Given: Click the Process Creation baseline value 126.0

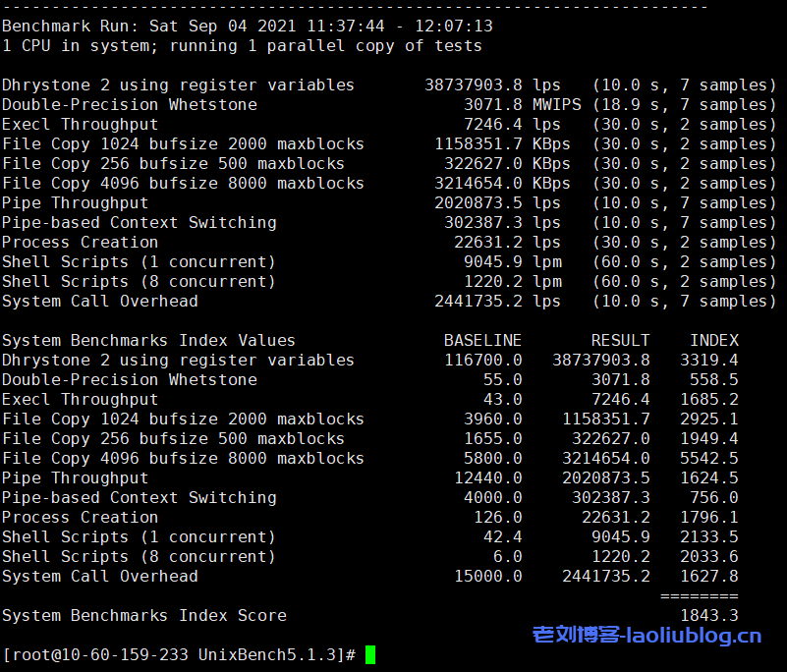Looking at the screenshot, I should tap(497, 517).
